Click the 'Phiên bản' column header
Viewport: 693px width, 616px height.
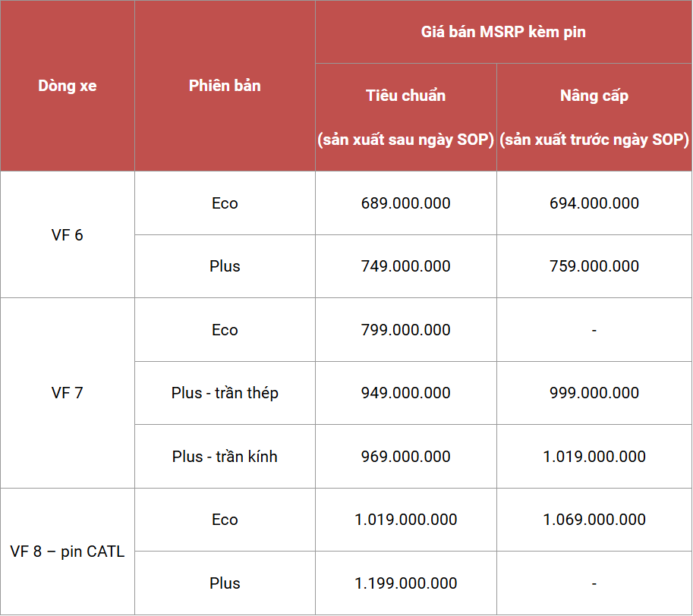pos(225,86)
